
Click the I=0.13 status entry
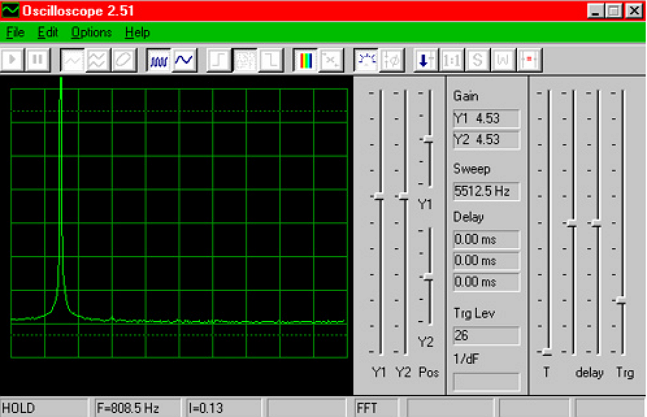click(223, 408)
